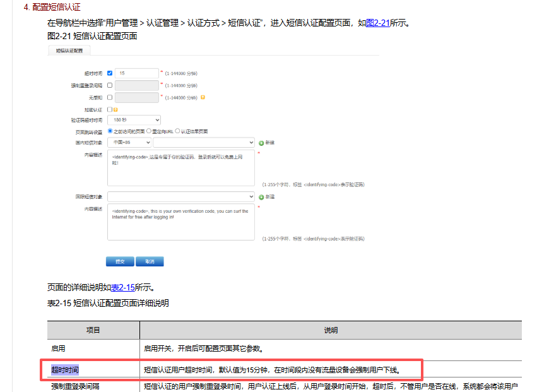Click the 超时时间 input field showing 15
The image size is (549, 392).
point(136,73)
